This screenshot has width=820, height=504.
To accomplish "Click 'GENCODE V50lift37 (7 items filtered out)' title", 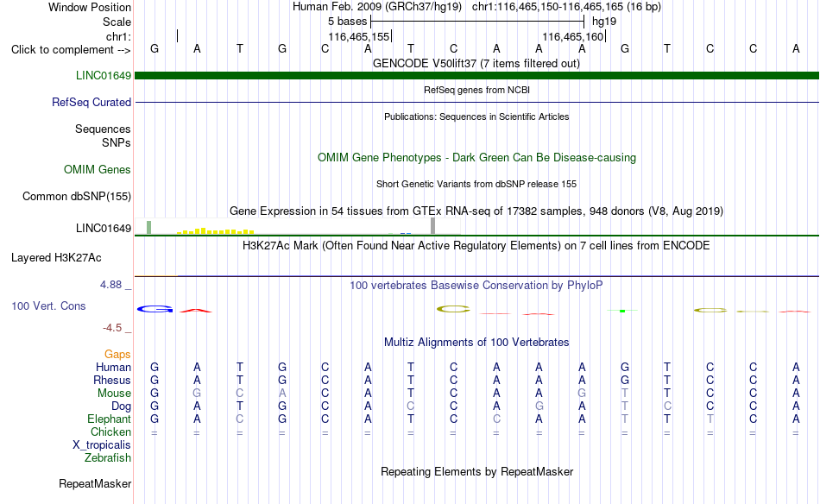I will pos(476,63).
